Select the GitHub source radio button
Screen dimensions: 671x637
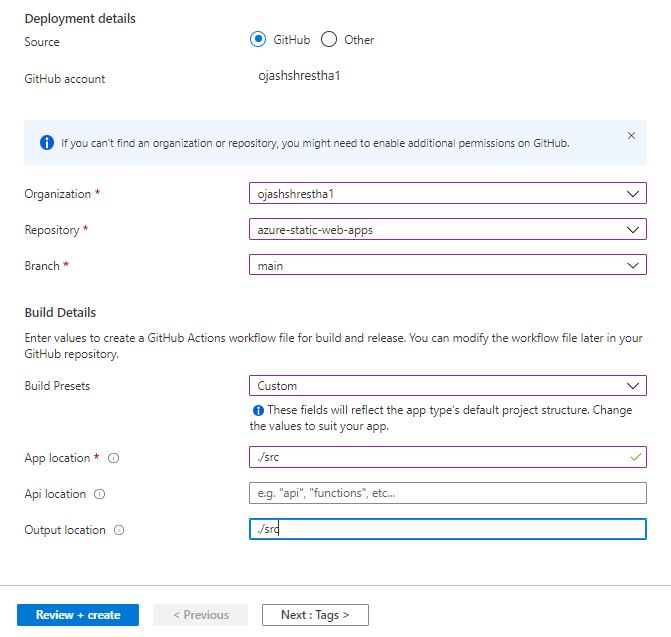(258, 40)
